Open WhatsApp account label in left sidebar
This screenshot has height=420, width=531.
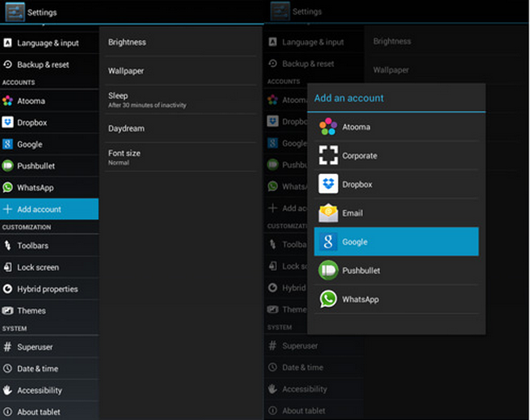[x=35, y=188]
